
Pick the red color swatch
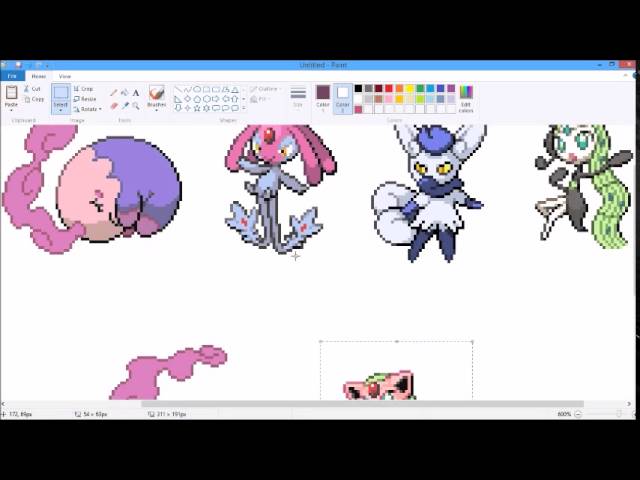[x=389, y=89]
